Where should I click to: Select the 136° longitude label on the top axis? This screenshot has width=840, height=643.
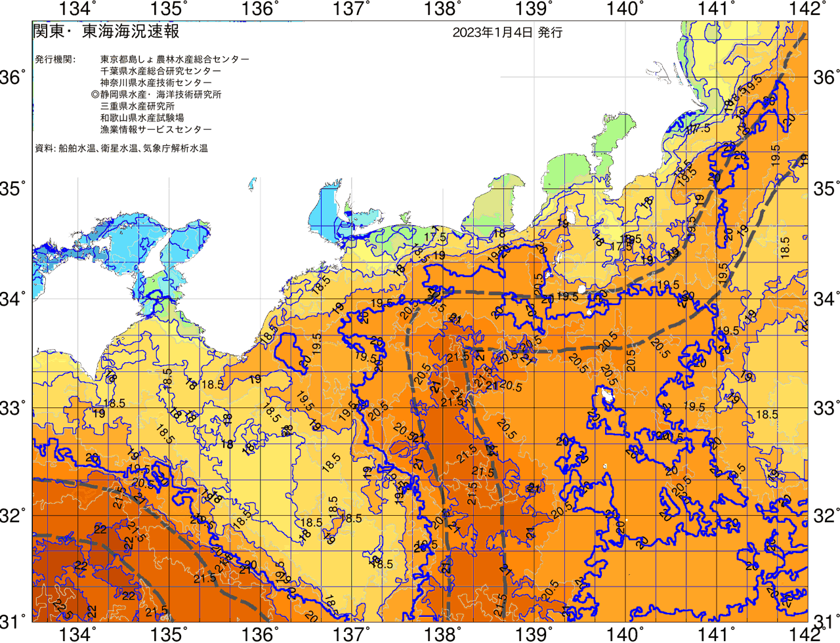pyautogui.click(x=260, y=9)
